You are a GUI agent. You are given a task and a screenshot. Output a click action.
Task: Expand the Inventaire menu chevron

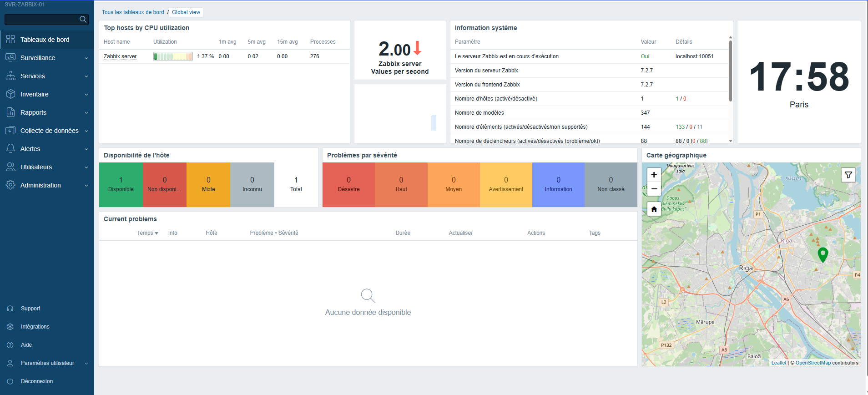[x=86, y=95]
